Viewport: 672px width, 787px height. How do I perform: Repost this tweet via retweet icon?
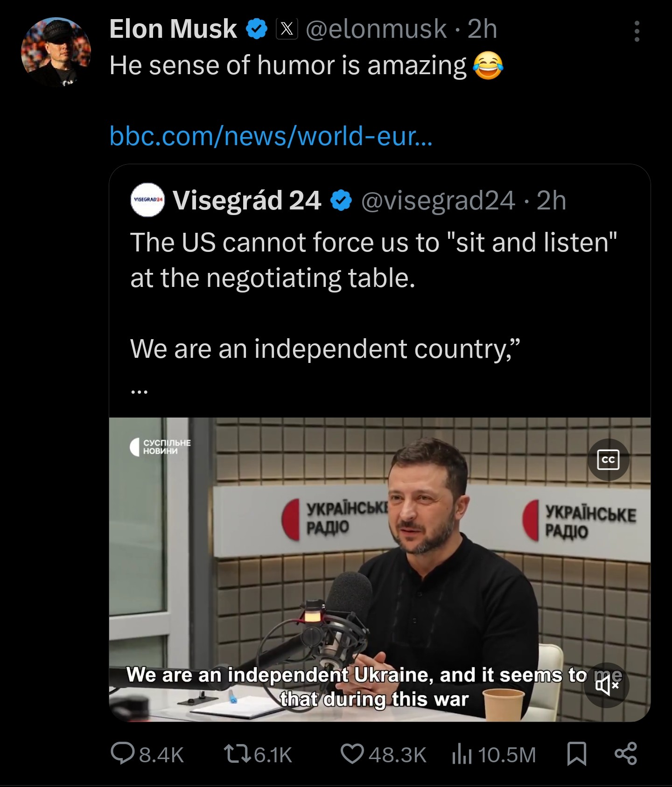237,753
